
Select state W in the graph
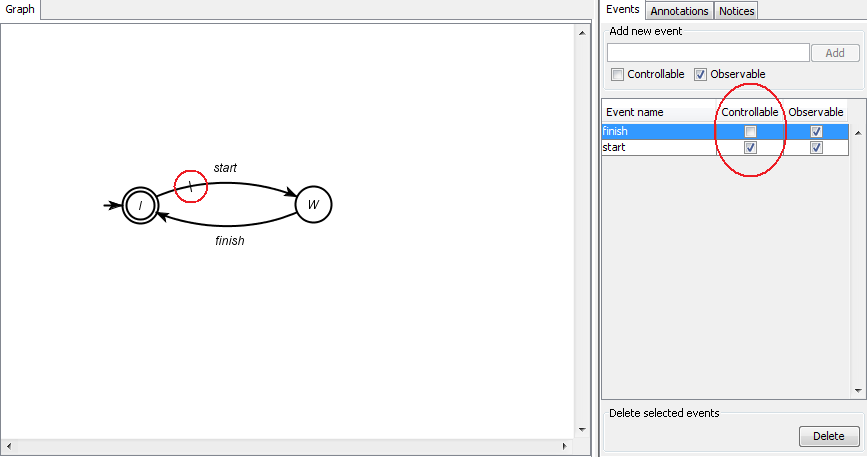pyautogui.click(x=314, y=204)
